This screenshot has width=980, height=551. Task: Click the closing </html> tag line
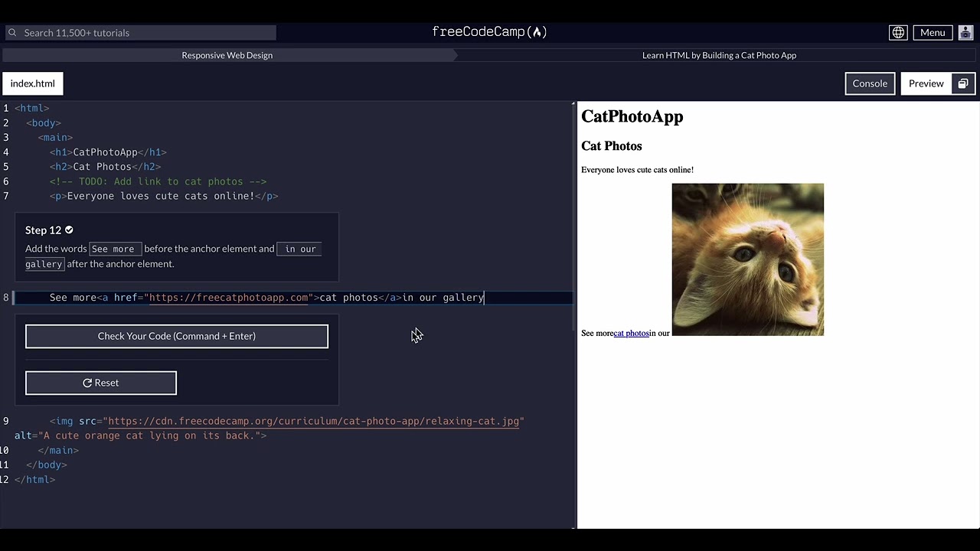point(34,479)
